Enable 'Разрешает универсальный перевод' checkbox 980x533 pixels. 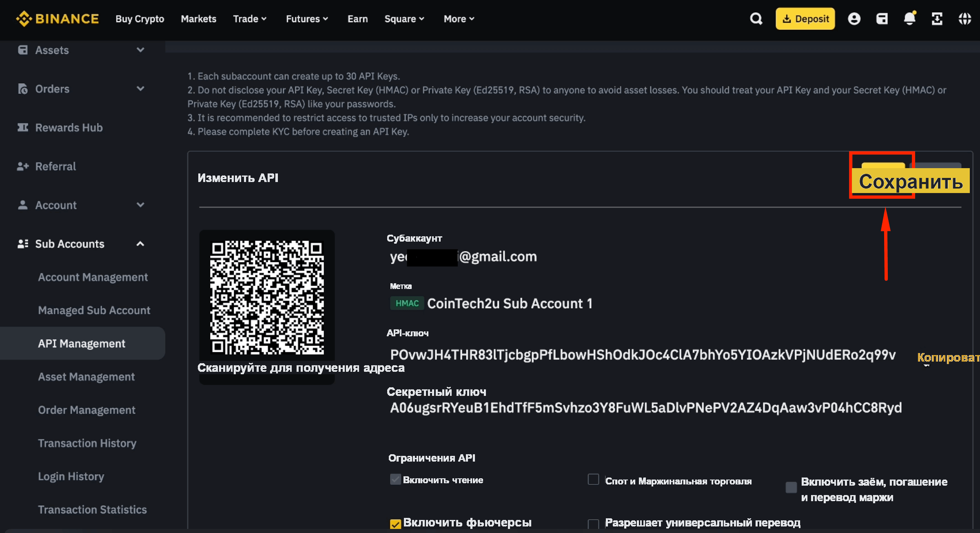point(593,524)
